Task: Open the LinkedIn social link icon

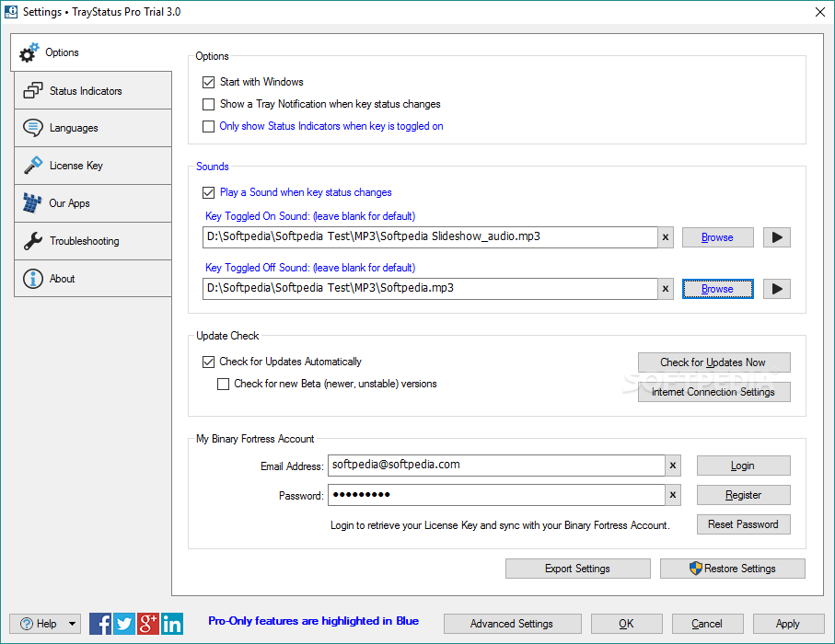Action: pyautogui.click(x=172, y=623)
